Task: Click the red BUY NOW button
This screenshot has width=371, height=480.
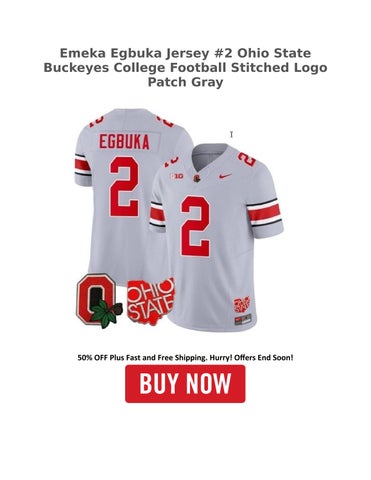Action: (x=185, y=384)
